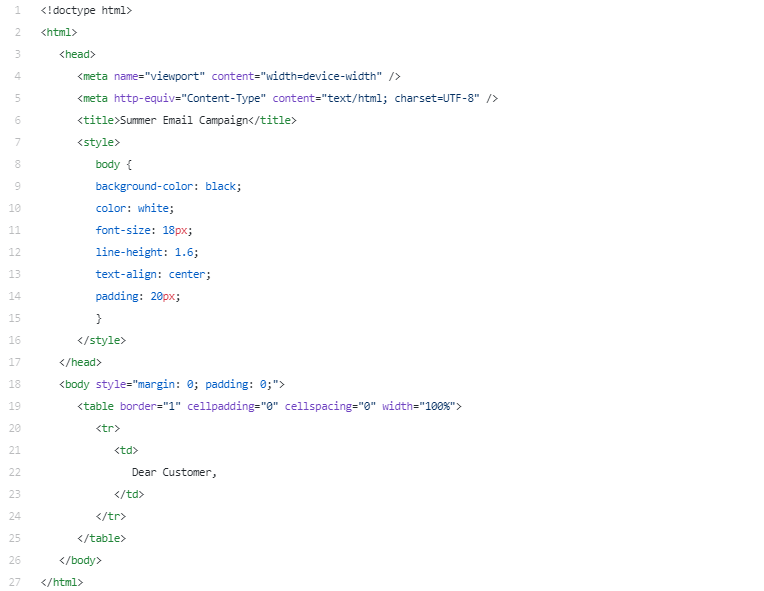Click the text-align property
This screenshot has height=591, width=764.
pyautogui.click(x=126, y=274)
